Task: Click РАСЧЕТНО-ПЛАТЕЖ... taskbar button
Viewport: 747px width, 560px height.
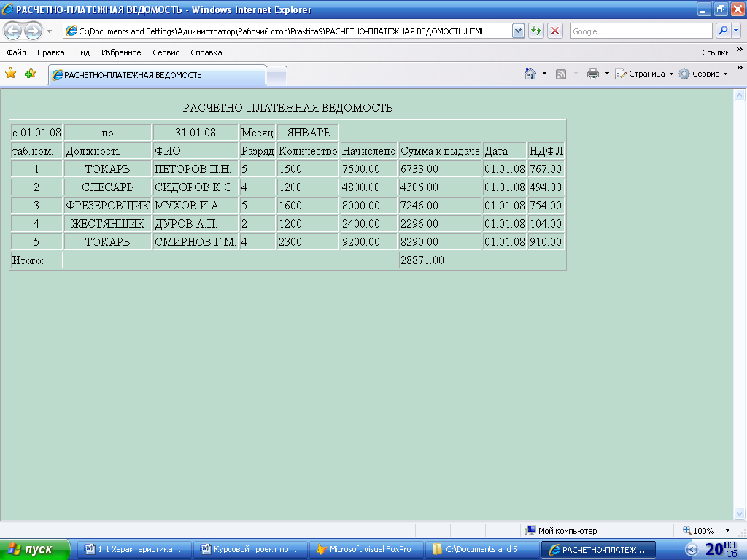Action: click(598, 550)
